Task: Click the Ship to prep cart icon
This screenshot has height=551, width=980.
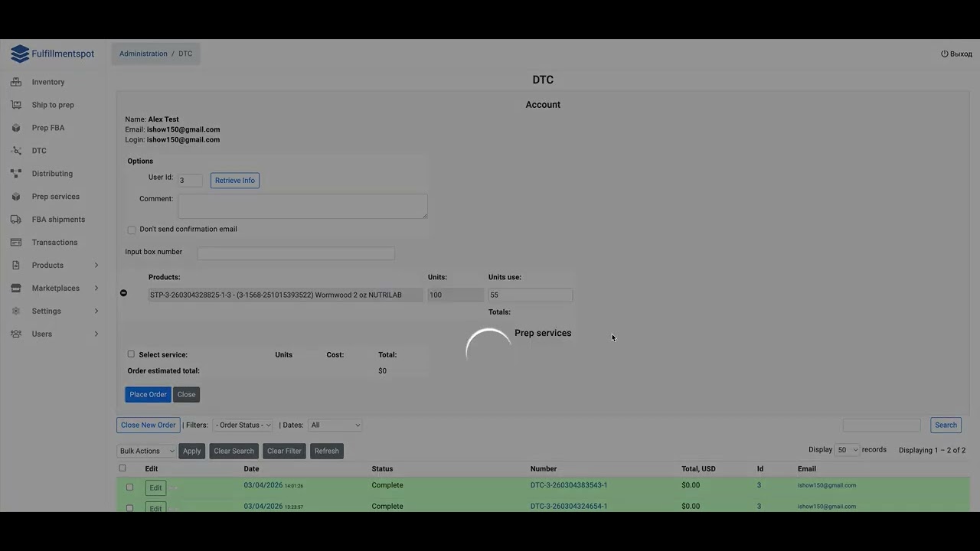Action: tap(16, 105)
